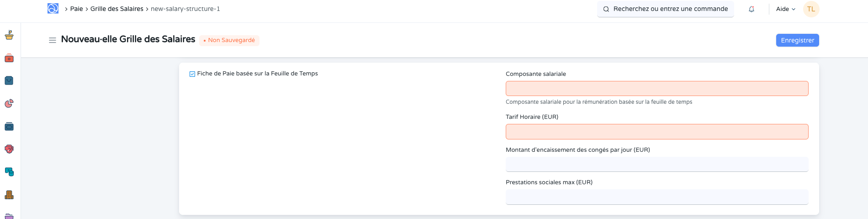Uncheck Fiche de Paie basée sur Feuille de Temps

pyautogui.click(x=192, y=74)
